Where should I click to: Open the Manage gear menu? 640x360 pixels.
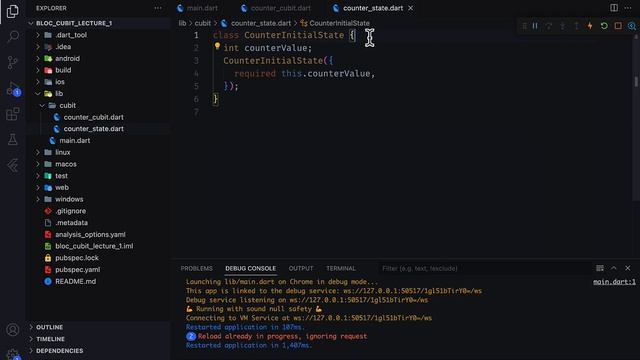(13, 354)
